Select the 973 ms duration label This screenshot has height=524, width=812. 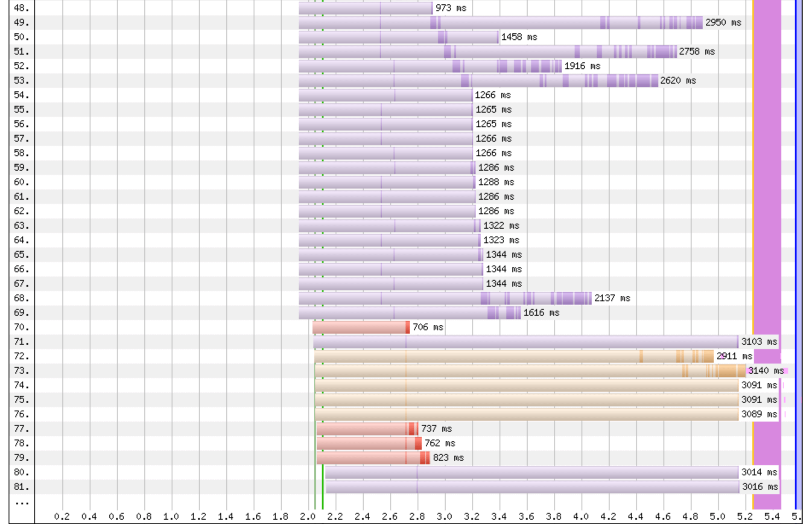coord(451,8)
